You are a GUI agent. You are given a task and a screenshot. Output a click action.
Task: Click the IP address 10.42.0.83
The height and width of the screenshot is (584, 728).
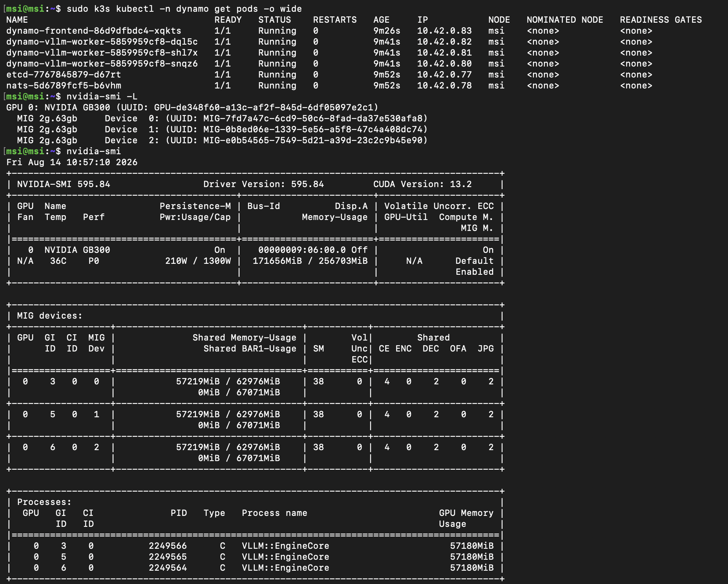(445, 31)
